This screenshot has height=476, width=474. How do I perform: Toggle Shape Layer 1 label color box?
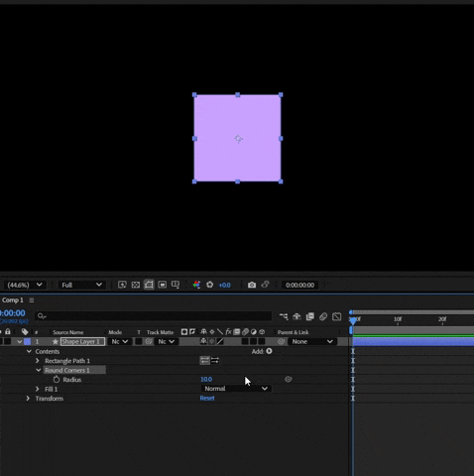point(27,342)
